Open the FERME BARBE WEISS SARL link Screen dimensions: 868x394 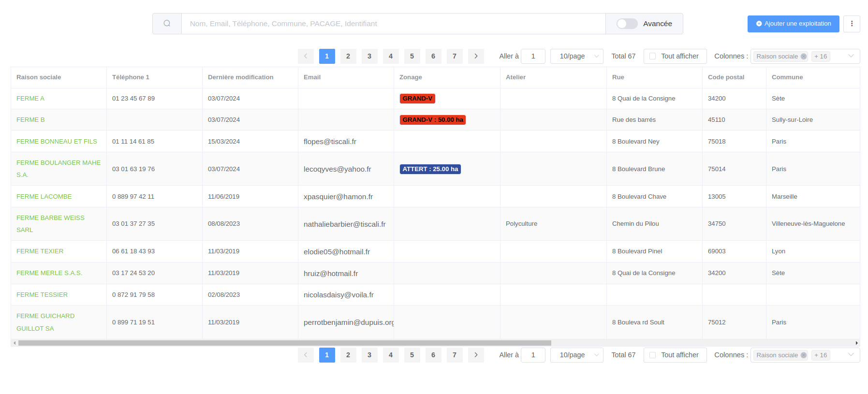point(50,224)
